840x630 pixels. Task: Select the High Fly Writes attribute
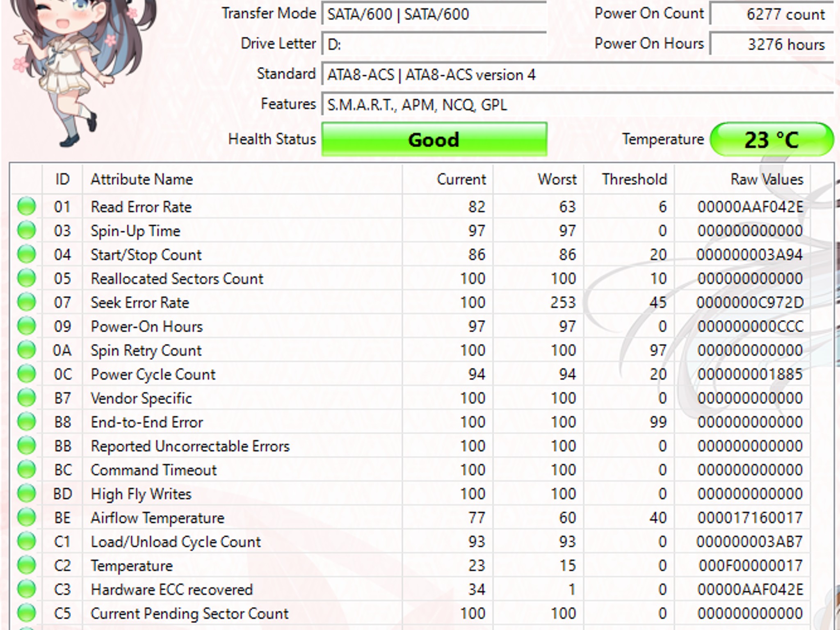tap(141, 494)
